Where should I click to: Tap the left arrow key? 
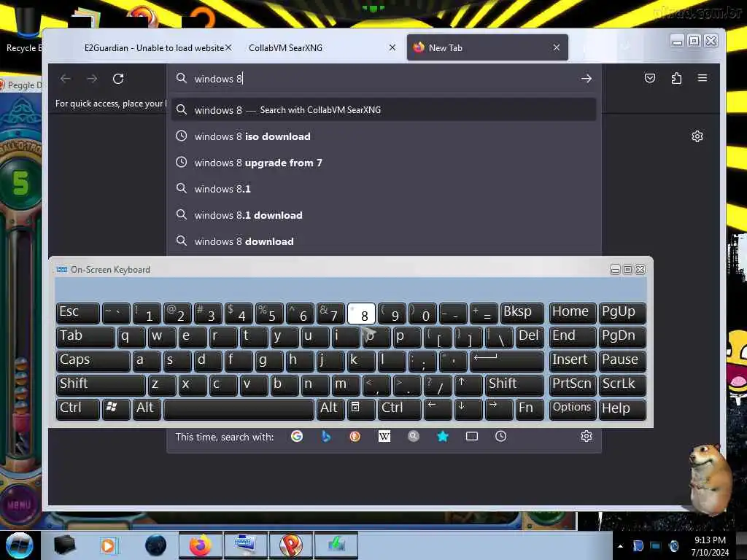click(438, 409)
